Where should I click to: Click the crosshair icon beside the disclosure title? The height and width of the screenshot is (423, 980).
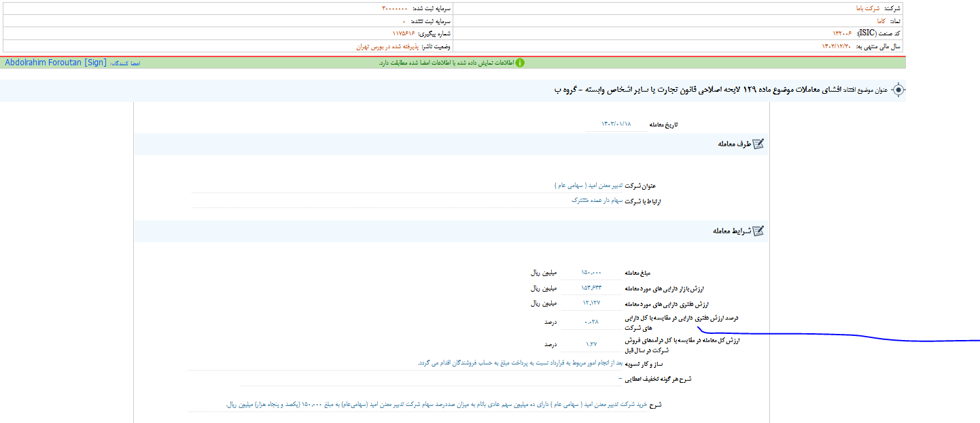click(897, 88)
